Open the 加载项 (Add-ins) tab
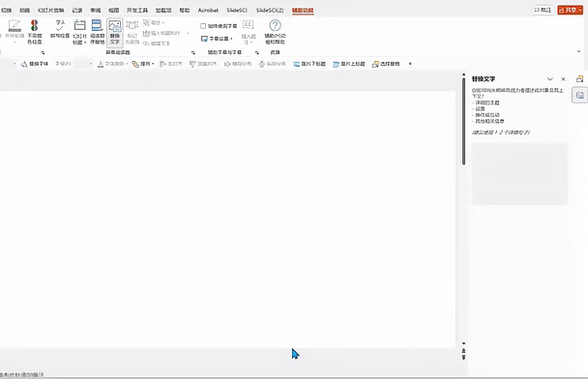 pos(163,10)
